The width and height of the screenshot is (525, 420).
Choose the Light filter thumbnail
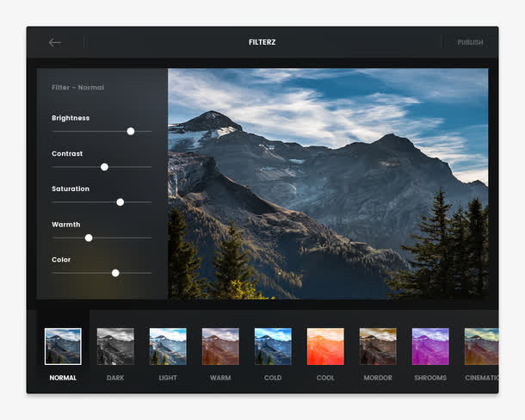(168, 346)
